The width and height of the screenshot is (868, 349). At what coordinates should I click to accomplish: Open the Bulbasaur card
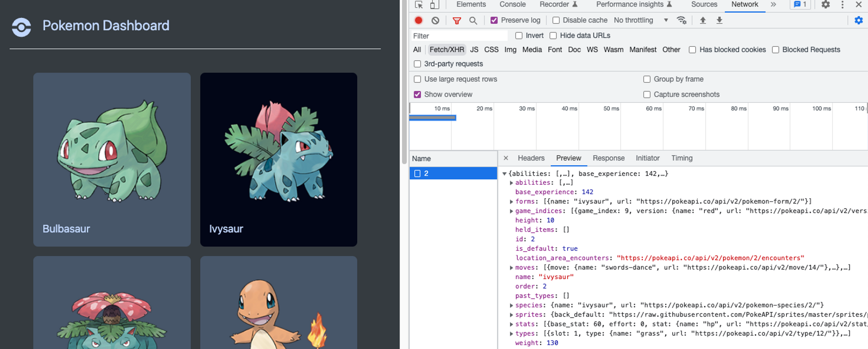pyautogui.click(x=112, y=160)
